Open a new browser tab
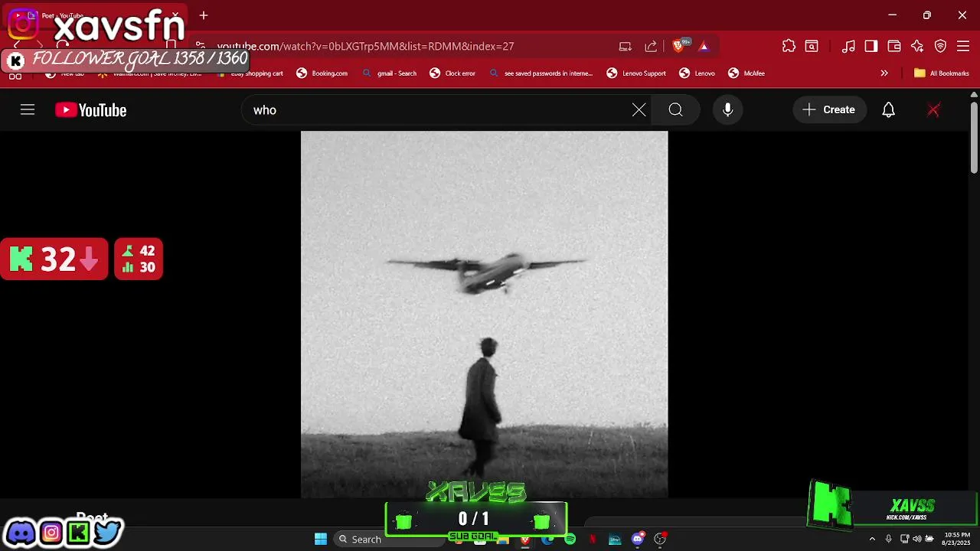Viewport: 980px width, 551px height. 204,15
